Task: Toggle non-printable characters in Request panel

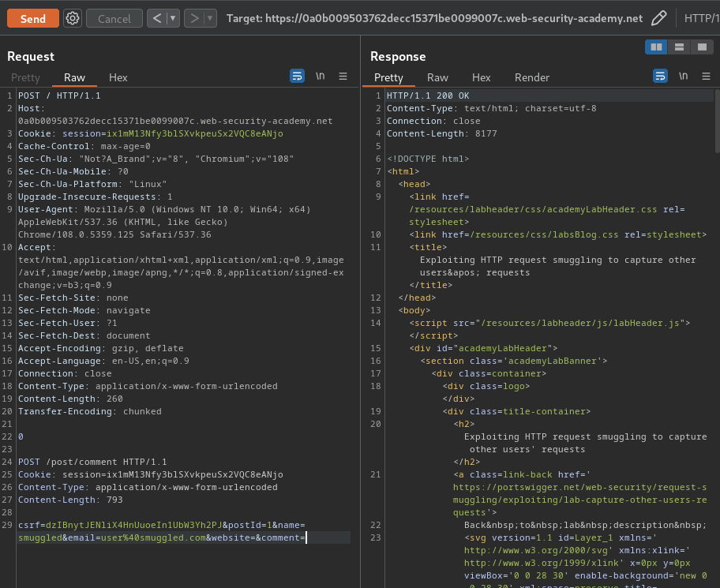Action: point(320,76)
